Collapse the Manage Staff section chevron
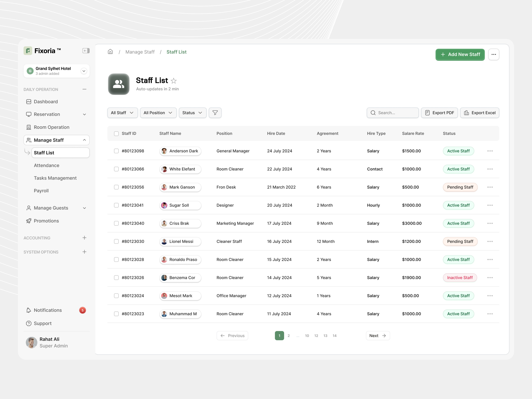Image resolution: width=532 pixels, height=399 pixels. 84,140
